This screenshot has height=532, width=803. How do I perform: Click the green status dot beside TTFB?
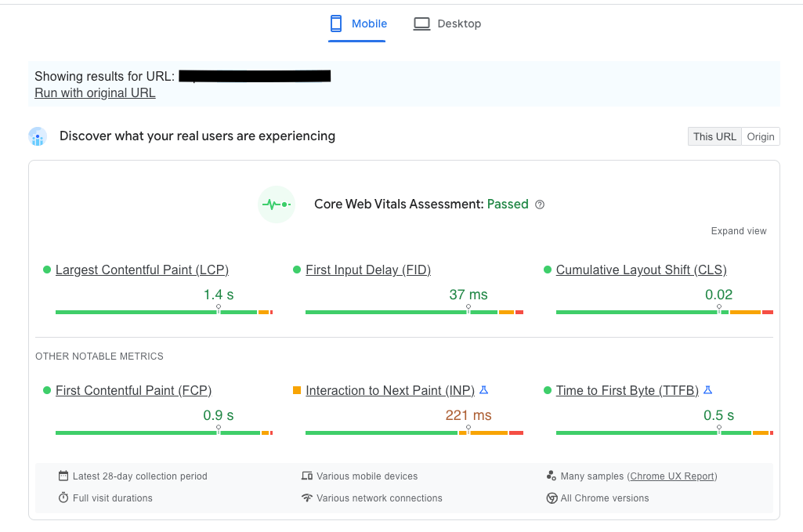(x=548, y=391)
